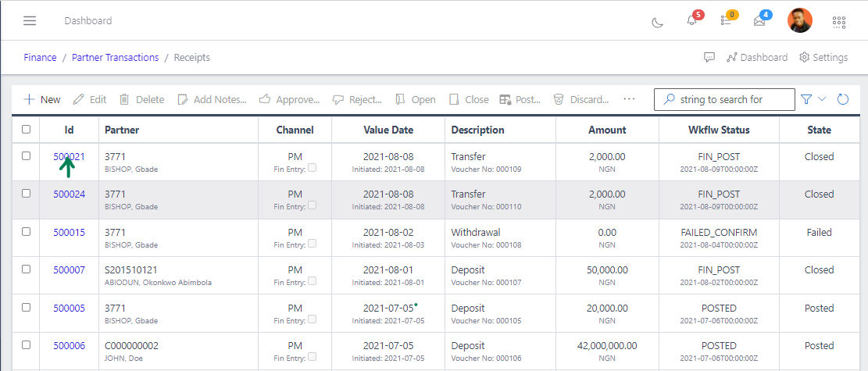Open messages envelope icon
This screenshot has height=371, width=868.
pos(759,21)
